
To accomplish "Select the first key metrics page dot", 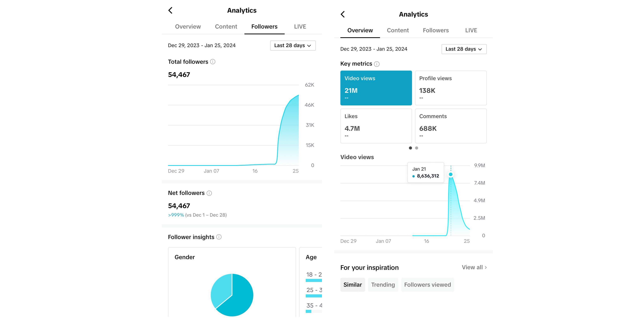I will pyautogui.click(x=410, y=148).
